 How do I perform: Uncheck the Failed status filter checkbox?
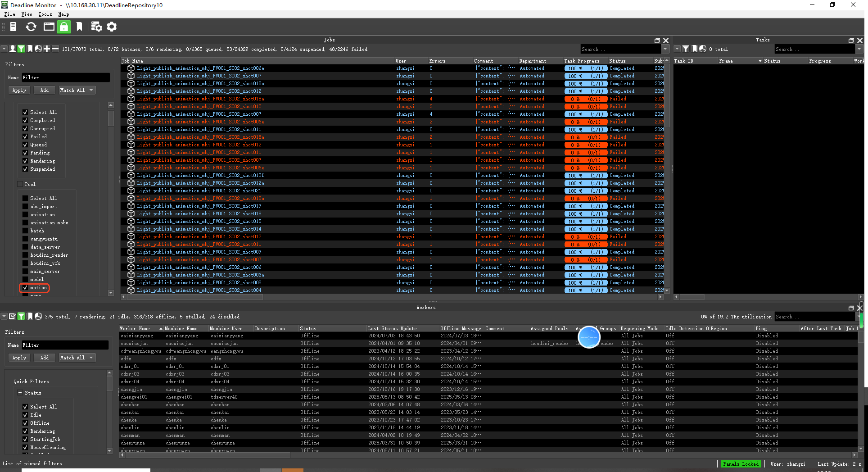click(25, 137)
